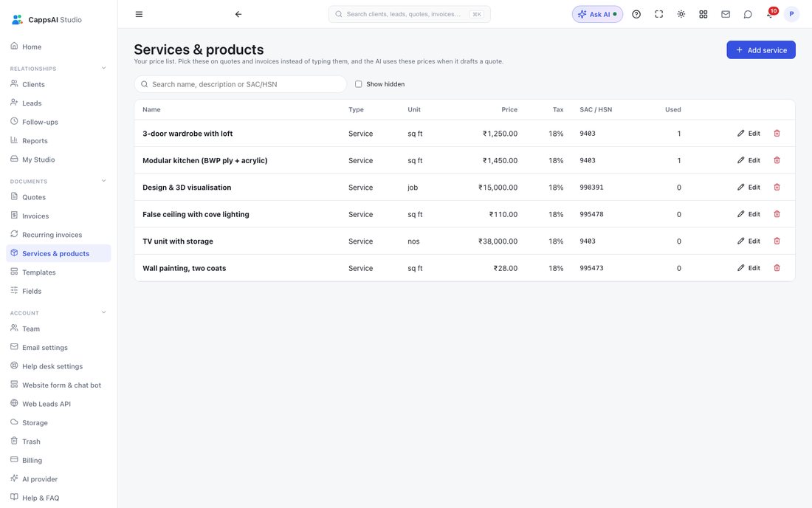Open My Studio in the sidebar
The height and width of the screenshot is (508, 812).
coord(58,159)
